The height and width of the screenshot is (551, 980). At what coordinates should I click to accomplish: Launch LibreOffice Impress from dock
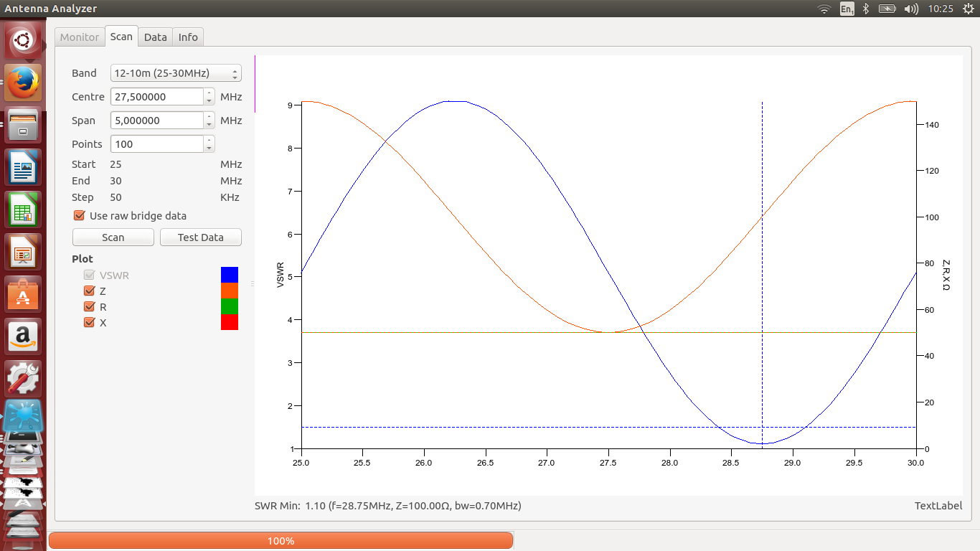pos(23,252)
